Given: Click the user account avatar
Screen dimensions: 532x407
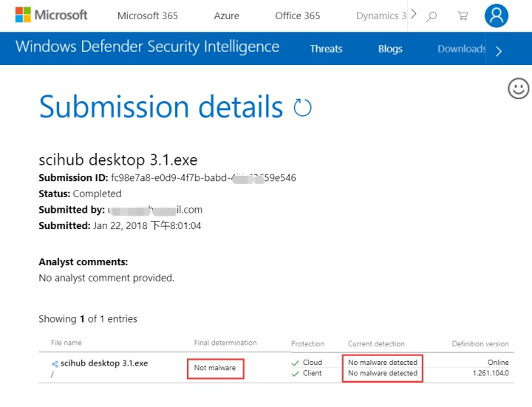Looking at the screenshot, I should click(496, 16).
